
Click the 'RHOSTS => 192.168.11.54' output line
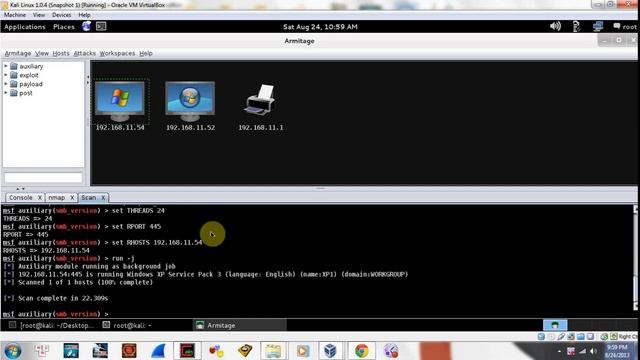click(x=46, y=250)
